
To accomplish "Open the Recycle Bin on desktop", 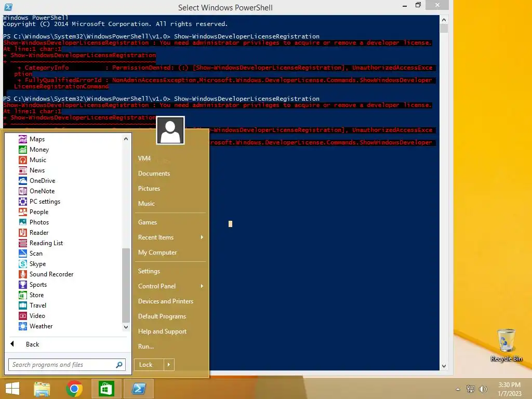I will tap(506, 345).
